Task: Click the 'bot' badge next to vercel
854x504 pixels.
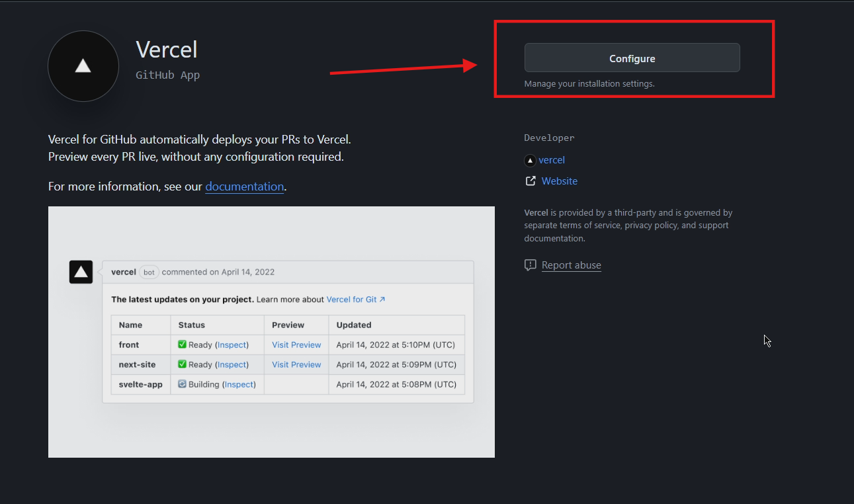Action: coord(149,272)
